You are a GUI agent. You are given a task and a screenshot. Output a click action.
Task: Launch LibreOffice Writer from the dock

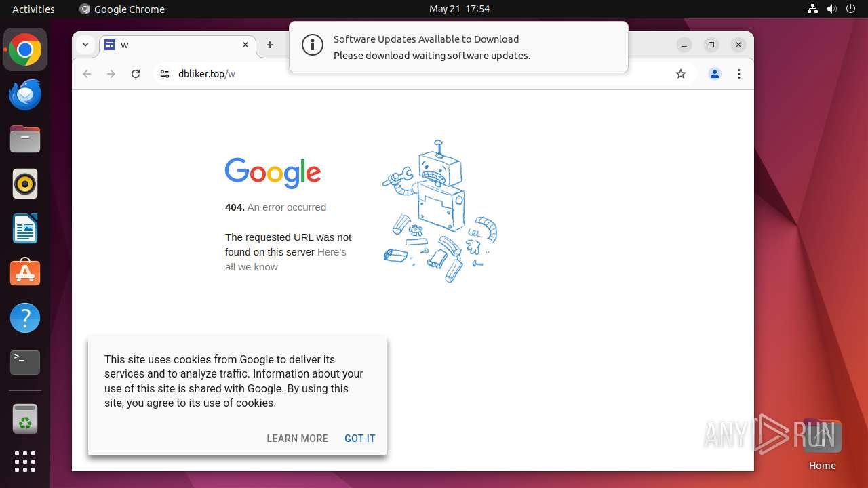(25, 228)
